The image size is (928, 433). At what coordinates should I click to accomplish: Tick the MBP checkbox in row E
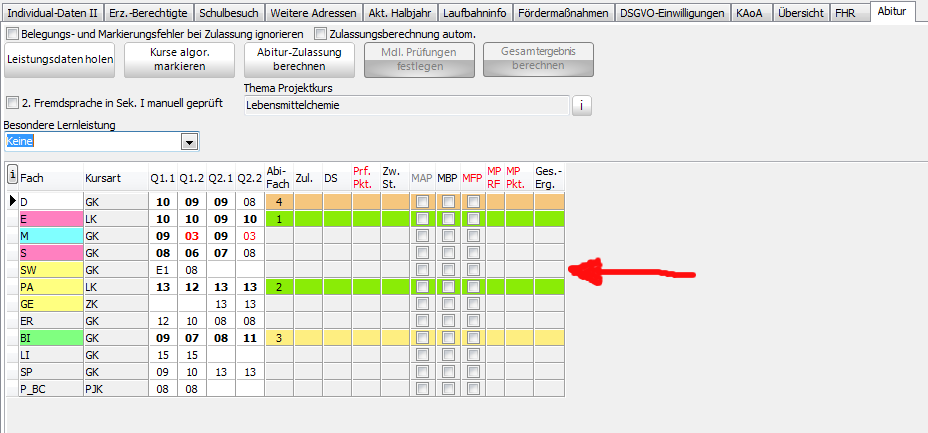pos(449,219)
